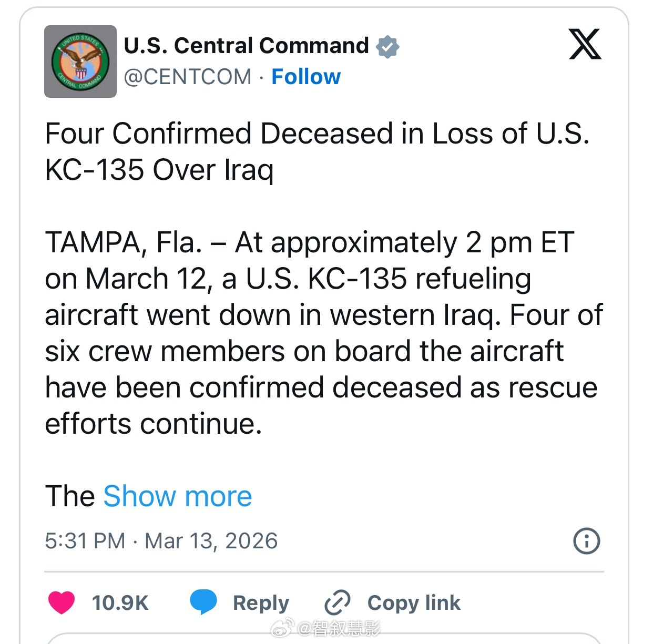Click the 10.9K like count
The image size is (653, 644).
point(120,603)
